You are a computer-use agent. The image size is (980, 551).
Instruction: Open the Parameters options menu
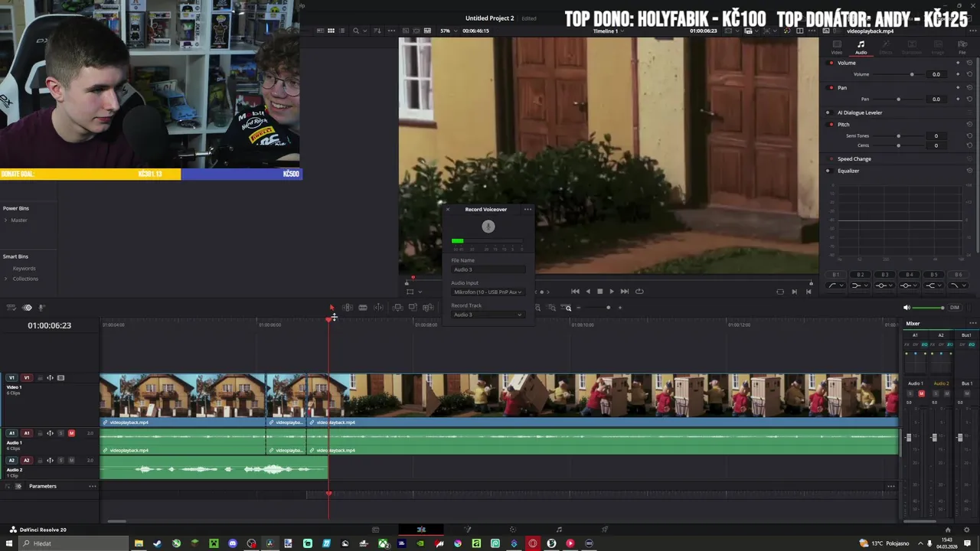(x=93, y=486)
